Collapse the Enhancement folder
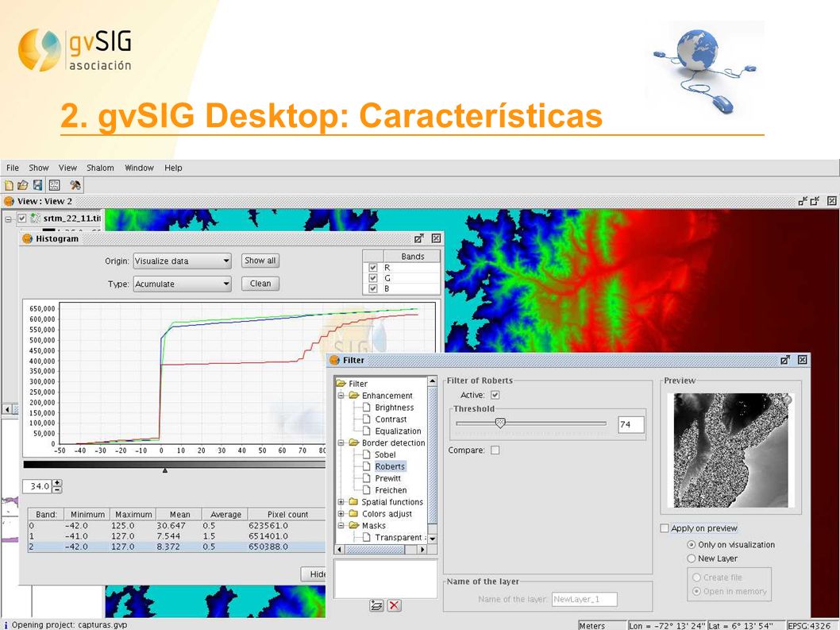This screenshot has height=630, width=840. (x=341, y=396)
